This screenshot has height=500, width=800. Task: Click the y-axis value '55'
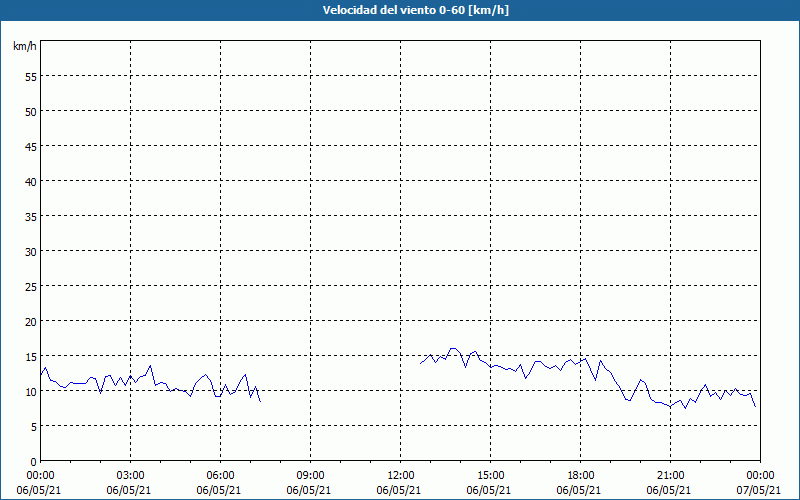[31, 78]
